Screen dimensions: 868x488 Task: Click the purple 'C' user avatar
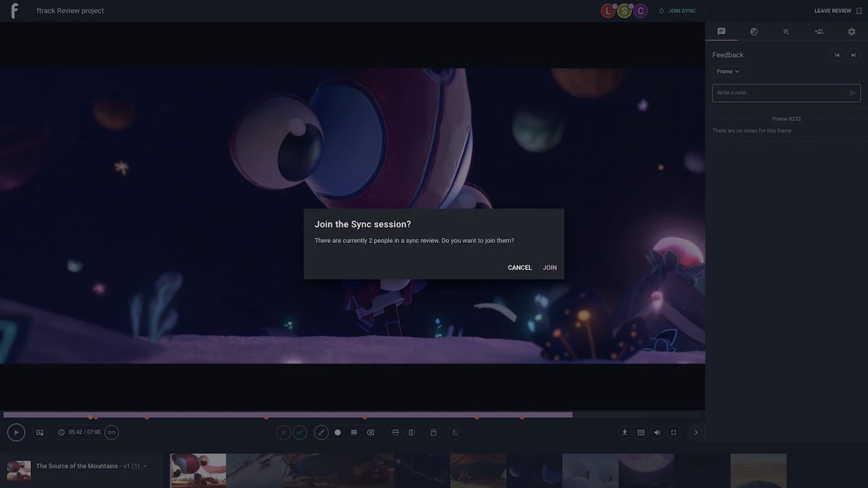click(x=640, y=11)
